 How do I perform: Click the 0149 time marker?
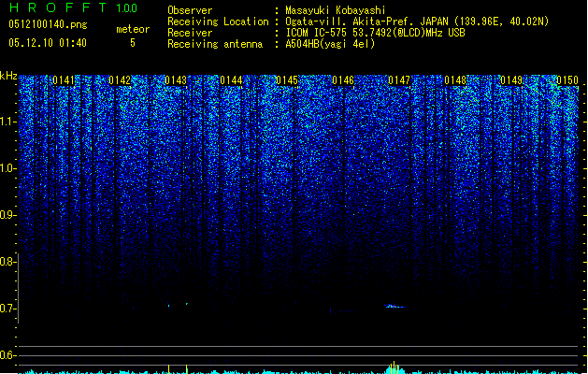click(511, 80)
